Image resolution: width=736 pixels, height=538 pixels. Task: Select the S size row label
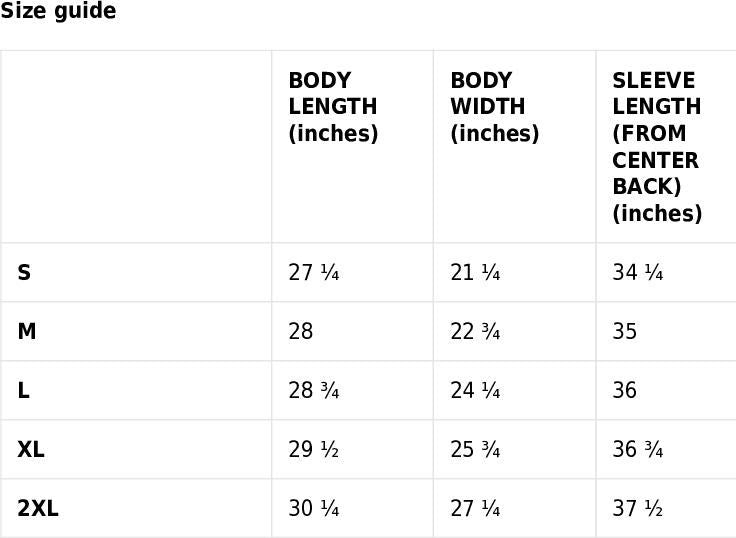pyautogui.click(x=24, y=272)
